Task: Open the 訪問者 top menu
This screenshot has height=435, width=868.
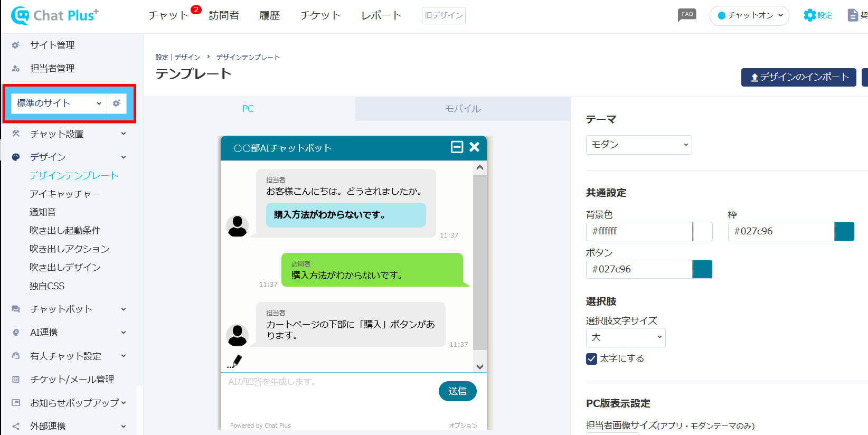Action: click(x=224, y=16)
